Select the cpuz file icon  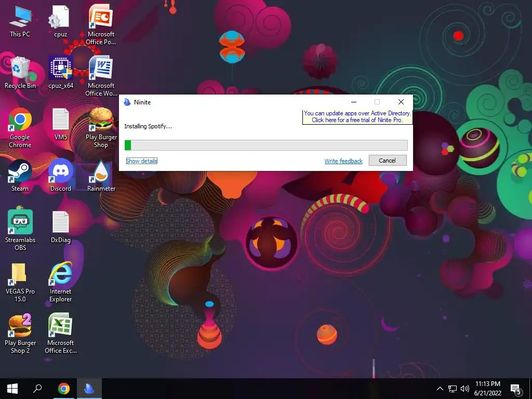tap(60, 21)
